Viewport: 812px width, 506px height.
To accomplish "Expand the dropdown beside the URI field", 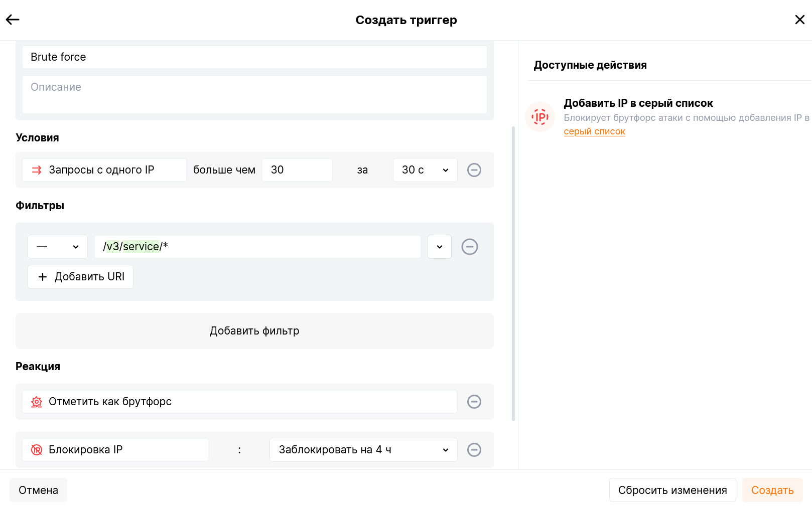I will click(x=440, y=247).
